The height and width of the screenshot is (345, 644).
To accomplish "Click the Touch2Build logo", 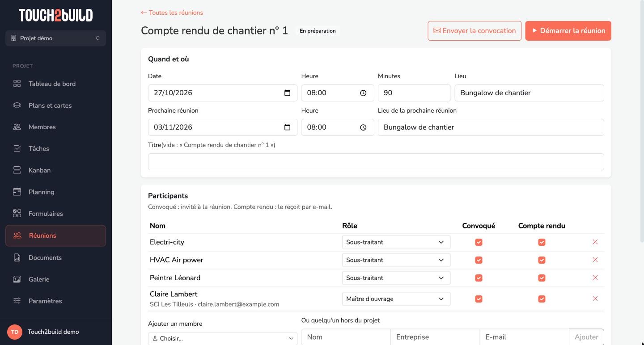I will (x=55, y=15).
